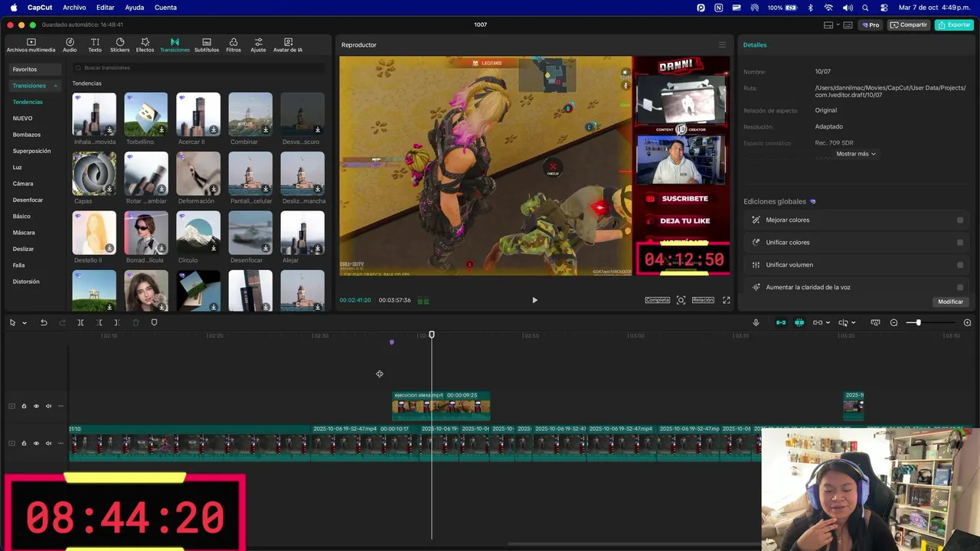Open the Ajuste panel icon

click(x=259, y=42)
